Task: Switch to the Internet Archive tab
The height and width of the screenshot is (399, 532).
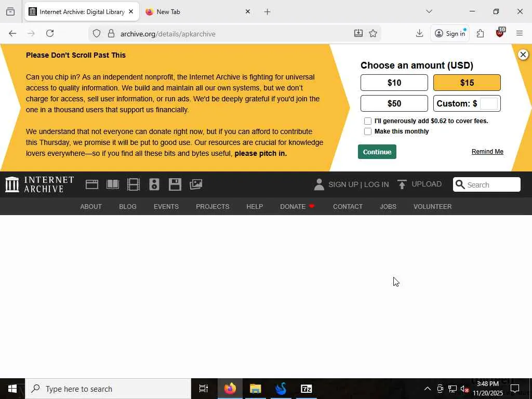Action: click(x=82, y=12)
